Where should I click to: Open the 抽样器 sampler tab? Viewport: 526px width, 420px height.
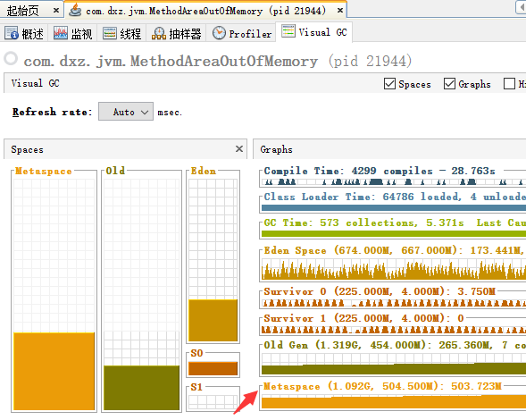(x=177, y=33)
